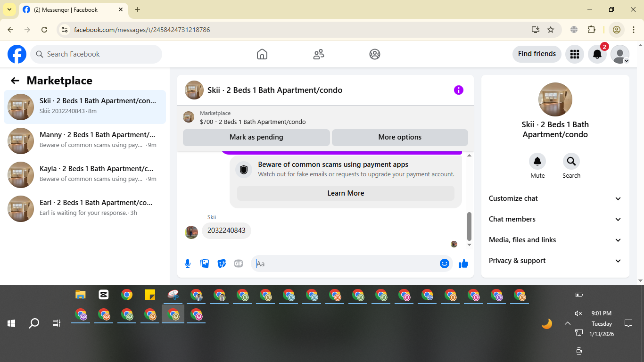Choose a GIF icon

tap(239, 263)
